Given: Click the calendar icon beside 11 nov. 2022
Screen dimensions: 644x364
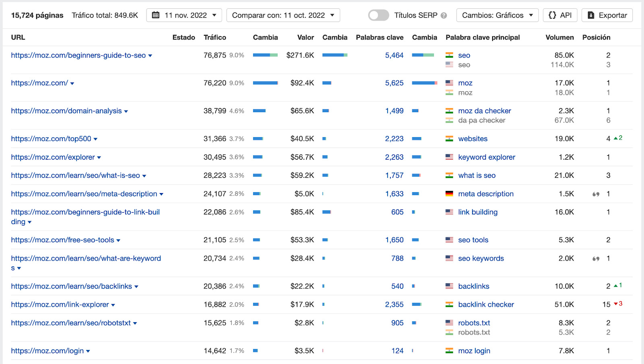Looking at the screenshot, I should coord(156,15).
